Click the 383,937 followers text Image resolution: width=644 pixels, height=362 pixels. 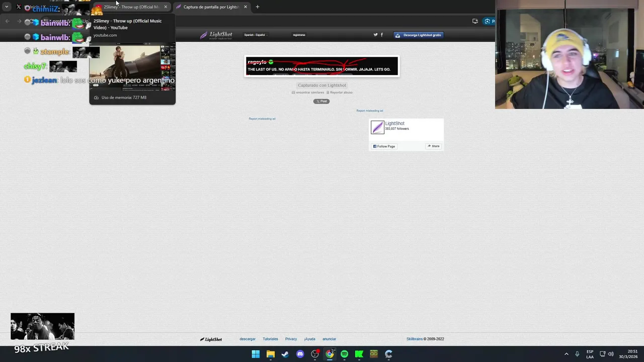[x=397, y=129]
